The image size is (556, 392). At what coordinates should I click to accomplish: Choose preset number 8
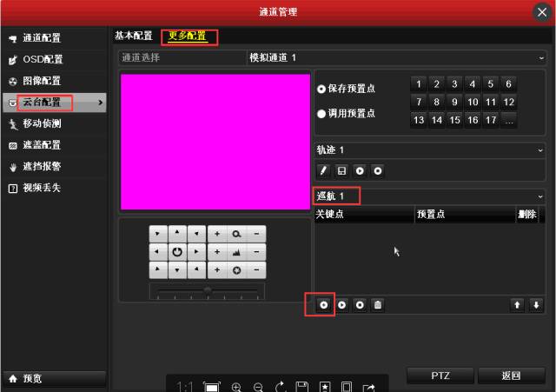[437, 103]
